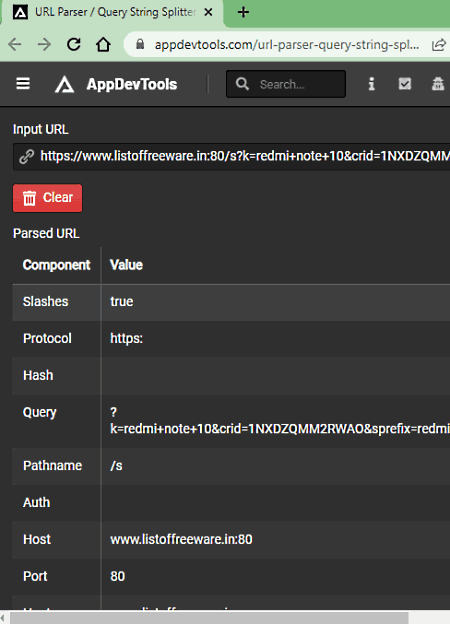This screenshot has height=624, width=450.
Task: Click the Component column header
Action: (x=56, y=265)
